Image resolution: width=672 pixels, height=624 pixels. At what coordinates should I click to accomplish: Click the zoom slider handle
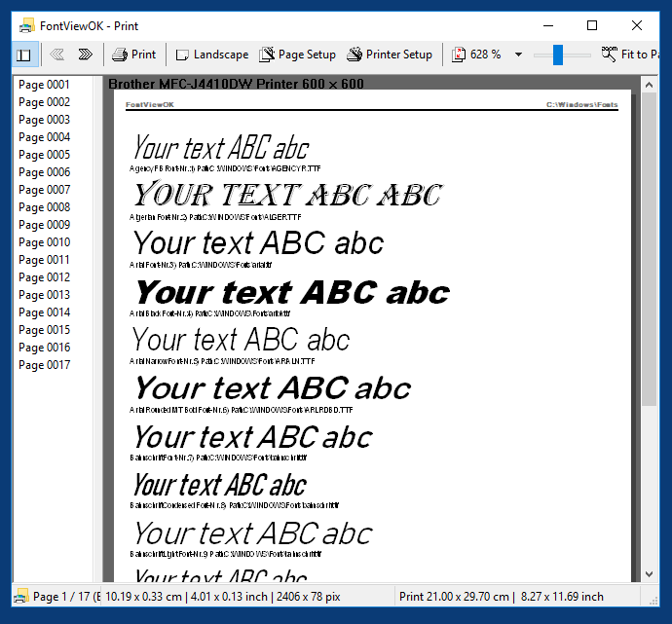point(558,55)
